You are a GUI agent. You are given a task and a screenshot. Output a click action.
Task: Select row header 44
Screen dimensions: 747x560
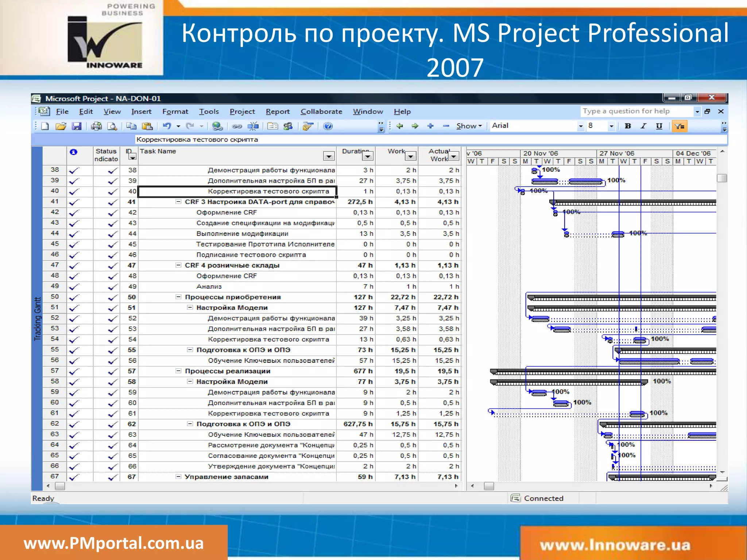pos(55,233)
